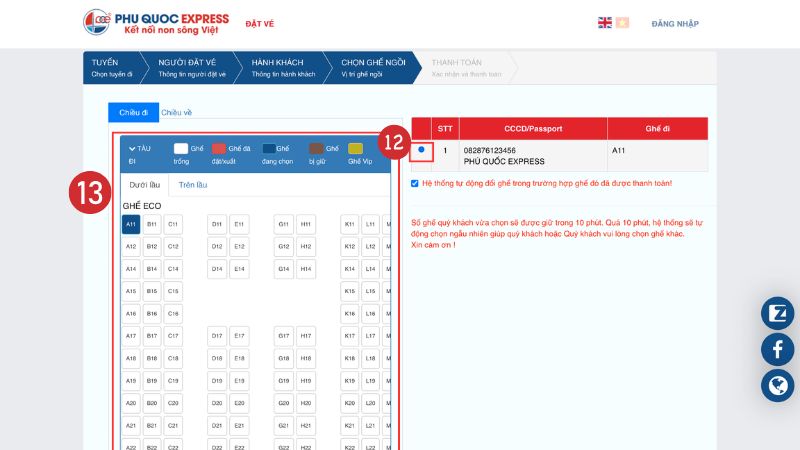Choose seat L11
Screen dimensions: 800x450
[x=370, y=224]
